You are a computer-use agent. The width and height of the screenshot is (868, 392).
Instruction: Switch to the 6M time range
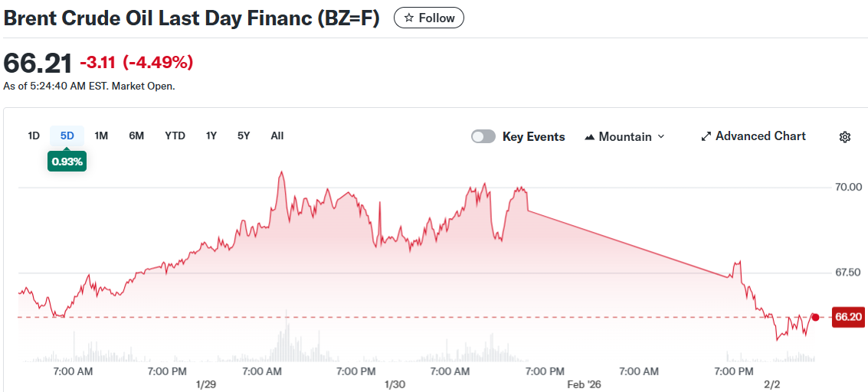pyautogui.click(x=136, y=136)
